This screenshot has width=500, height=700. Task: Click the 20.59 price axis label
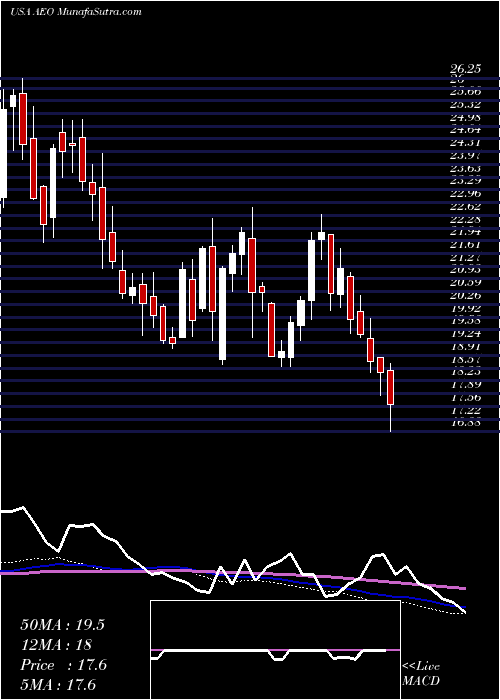coord(465,283)
